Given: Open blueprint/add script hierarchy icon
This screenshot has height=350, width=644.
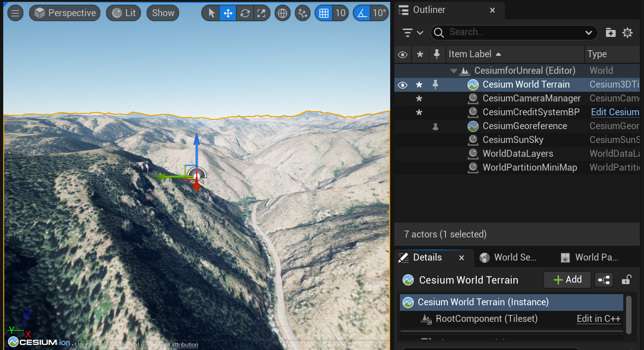Looking at the screenshot, I should (604, 280).
